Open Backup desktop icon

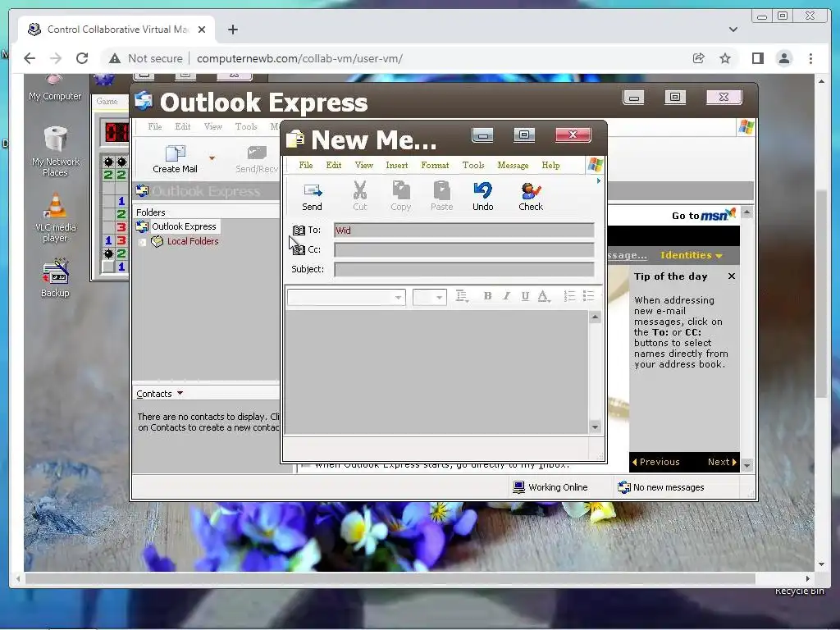point(55,277)
